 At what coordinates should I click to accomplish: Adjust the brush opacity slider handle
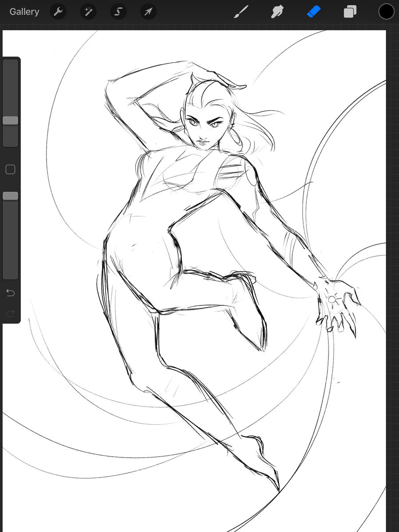point(10,196)
